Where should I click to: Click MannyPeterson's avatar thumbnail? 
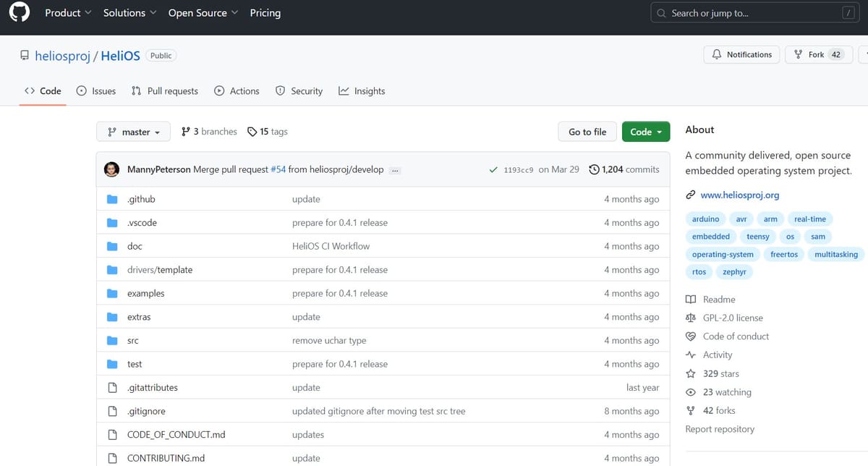pyautogui.click(x=112, y=169)
